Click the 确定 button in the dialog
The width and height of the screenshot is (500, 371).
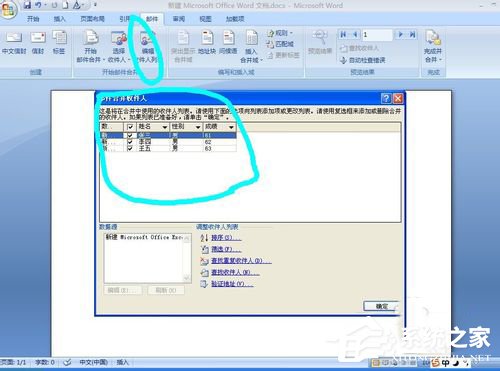382,306
